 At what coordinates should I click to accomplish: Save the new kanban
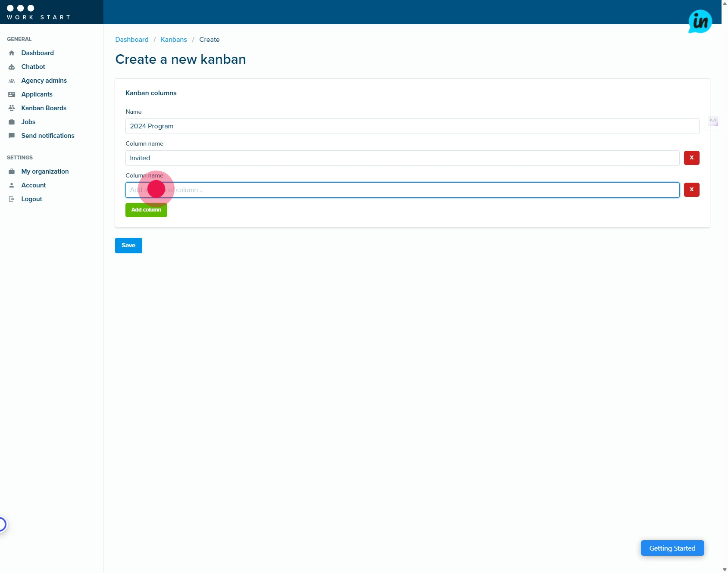(128, 246)
